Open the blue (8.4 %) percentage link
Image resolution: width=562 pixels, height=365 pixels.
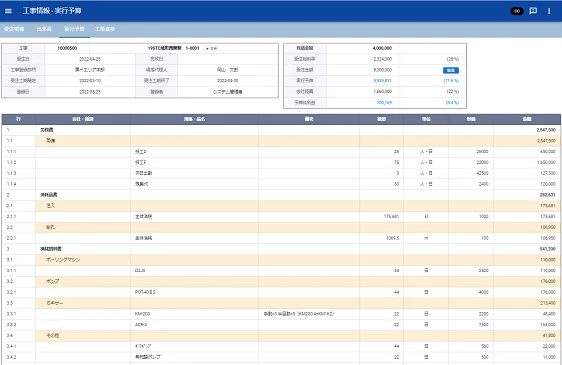point(452,103)
